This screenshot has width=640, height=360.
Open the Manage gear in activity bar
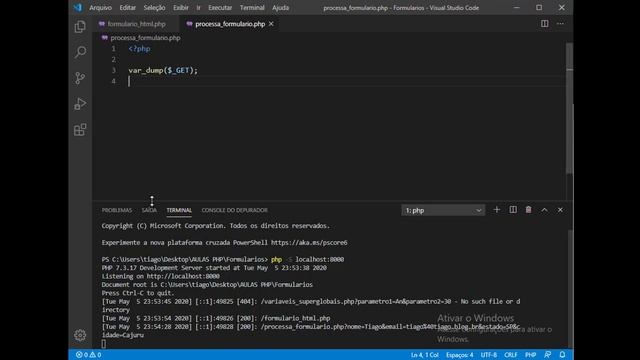(x=80, y=335)
